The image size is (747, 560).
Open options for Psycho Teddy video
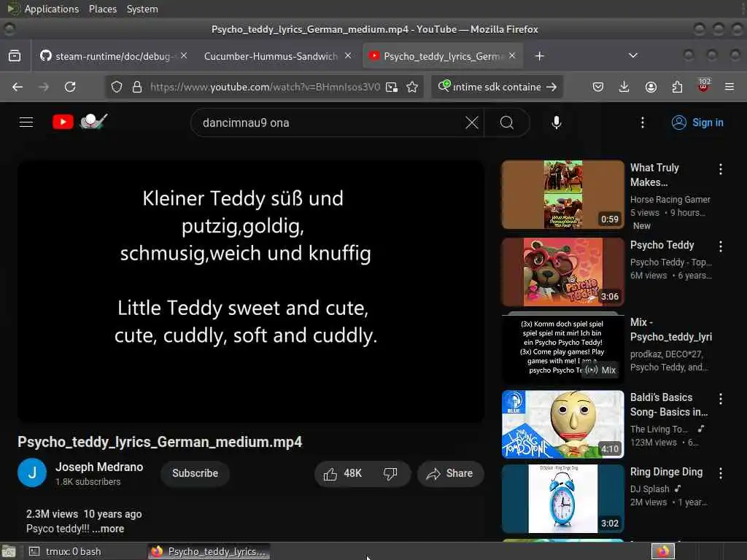[x=720, y=246]
